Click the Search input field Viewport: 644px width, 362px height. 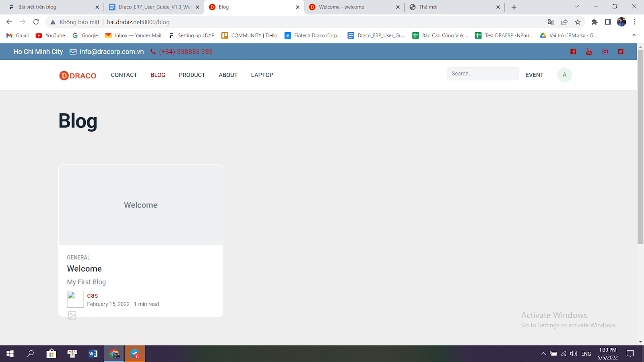click(x=483, y=74)
